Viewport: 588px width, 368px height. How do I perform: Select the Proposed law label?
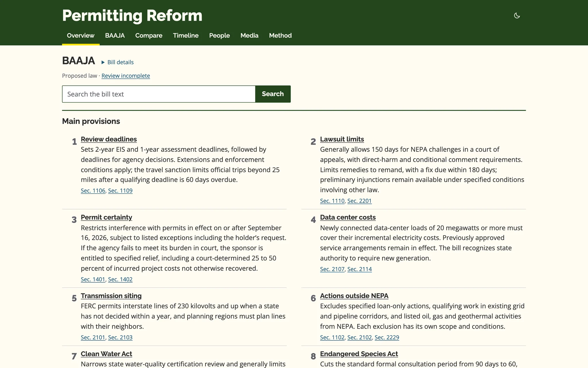click(x=80, y=76)
